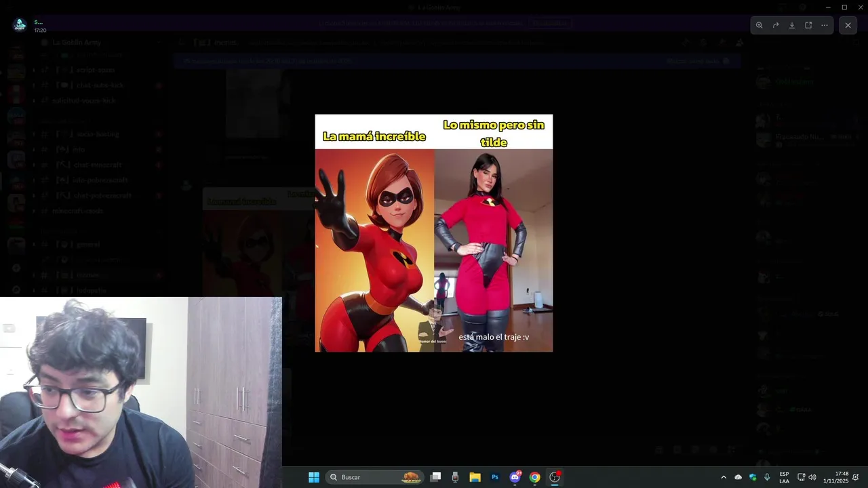Screen dimensions: 868x488
Task: Switch to Discord via its taskbar icon
Action: (515, 477)
